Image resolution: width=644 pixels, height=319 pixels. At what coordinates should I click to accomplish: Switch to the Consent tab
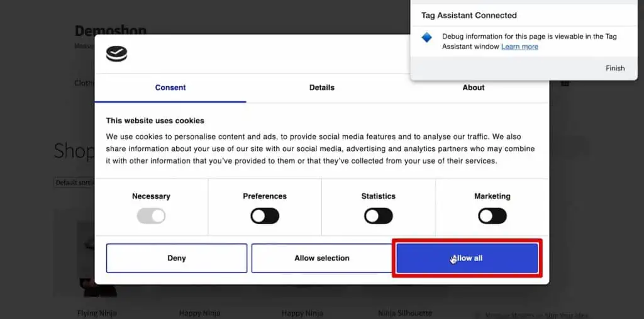(x=170, y=87)
